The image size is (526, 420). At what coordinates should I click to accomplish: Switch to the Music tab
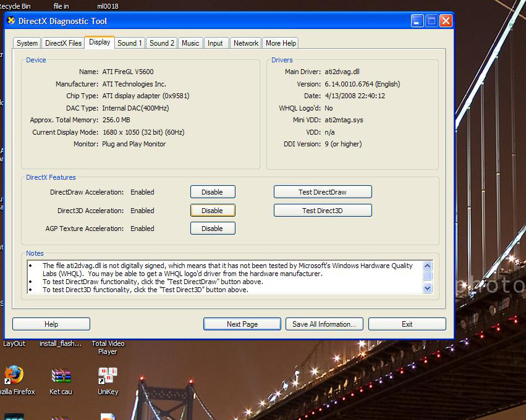tap(190, 43)
